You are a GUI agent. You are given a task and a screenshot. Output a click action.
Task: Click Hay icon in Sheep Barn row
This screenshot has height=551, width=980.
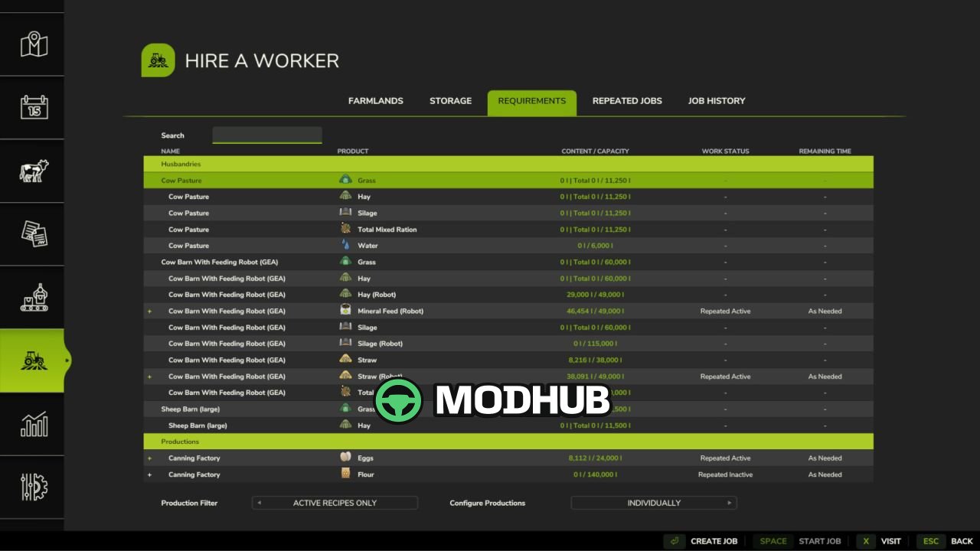coord(345,425)
